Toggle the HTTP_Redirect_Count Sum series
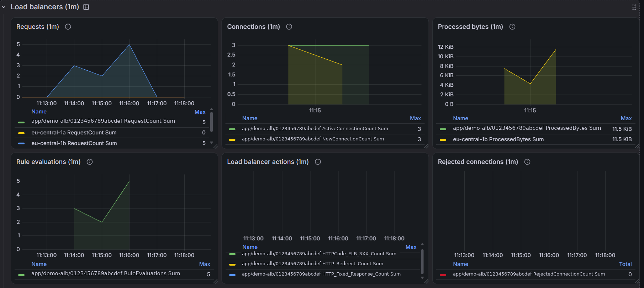The width and height of the screenshot is (644, 288). click(x=312, y=264)
